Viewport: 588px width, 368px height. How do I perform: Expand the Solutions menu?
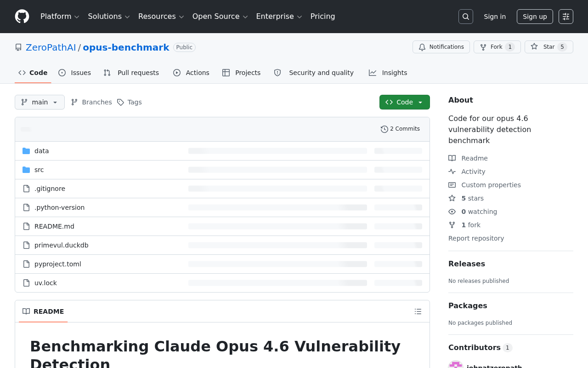click(x=109, y=17)
